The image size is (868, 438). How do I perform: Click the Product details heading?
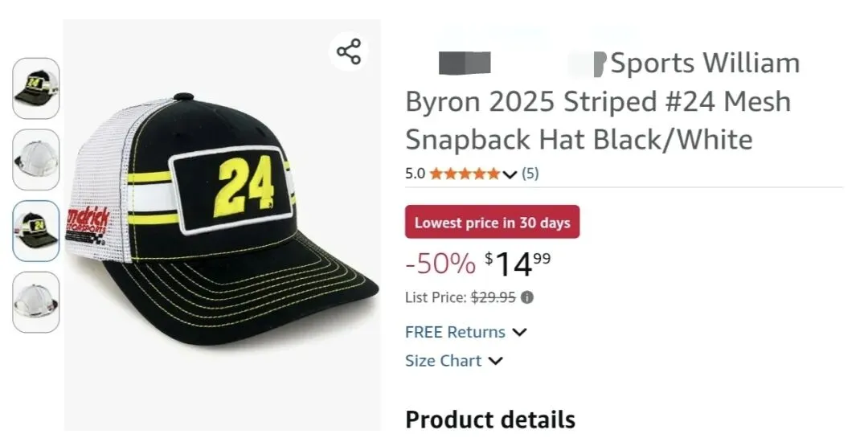coord(490,420)
